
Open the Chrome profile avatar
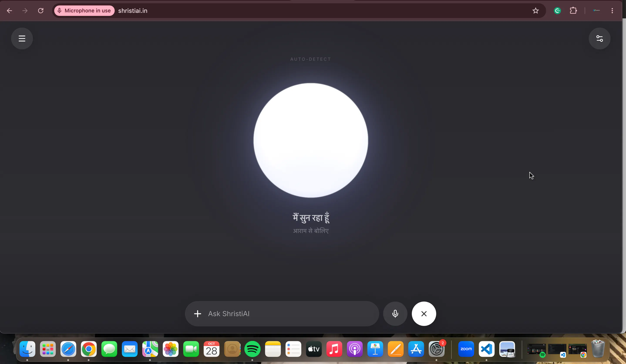[x=596, y=10]
